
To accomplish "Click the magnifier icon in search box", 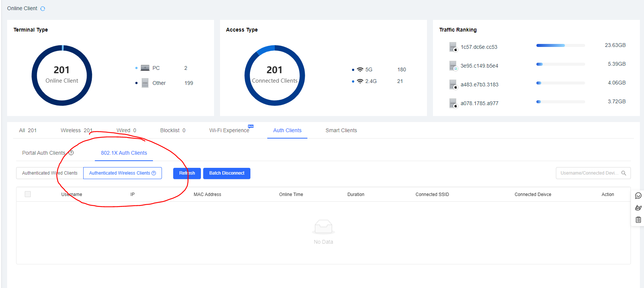I will click(x=624, y=173).
